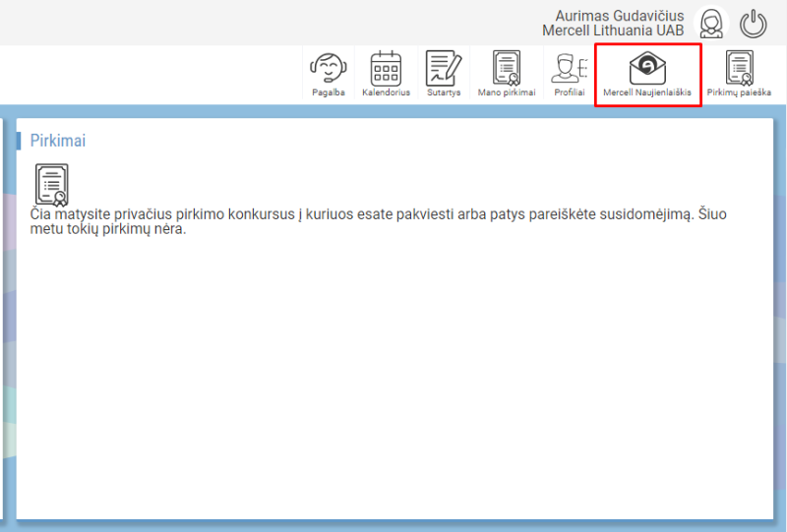The height and width of the screenshot is (532, 787).
Task: Click the document icon under Pirkimai heading
Action: pyautogui.click(x=51, y=184)
